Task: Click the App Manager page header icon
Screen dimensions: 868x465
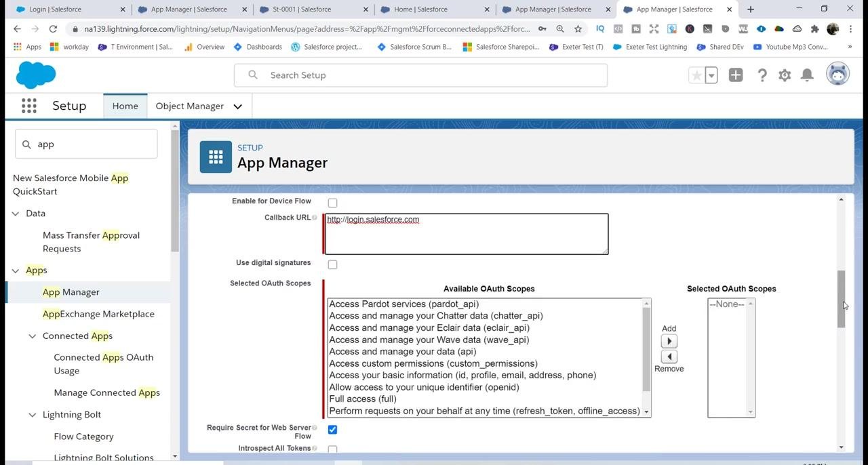Action: pyautogui.click(x=216, y=157)
